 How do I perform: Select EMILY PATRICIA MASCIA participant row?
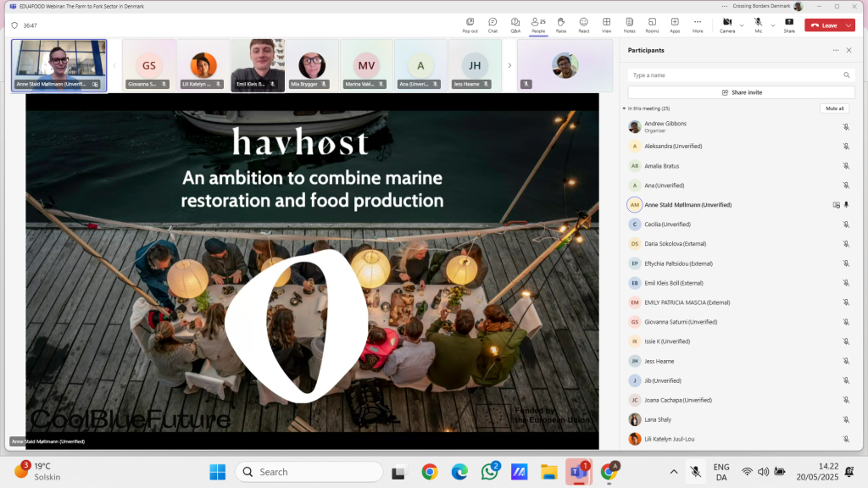point(739,302)
